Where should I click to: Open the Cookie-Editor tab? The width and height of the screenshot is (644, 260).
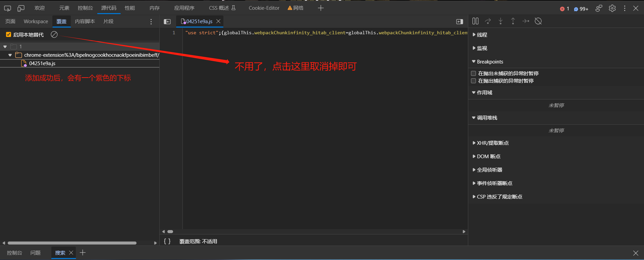click(x=264, y=8)
